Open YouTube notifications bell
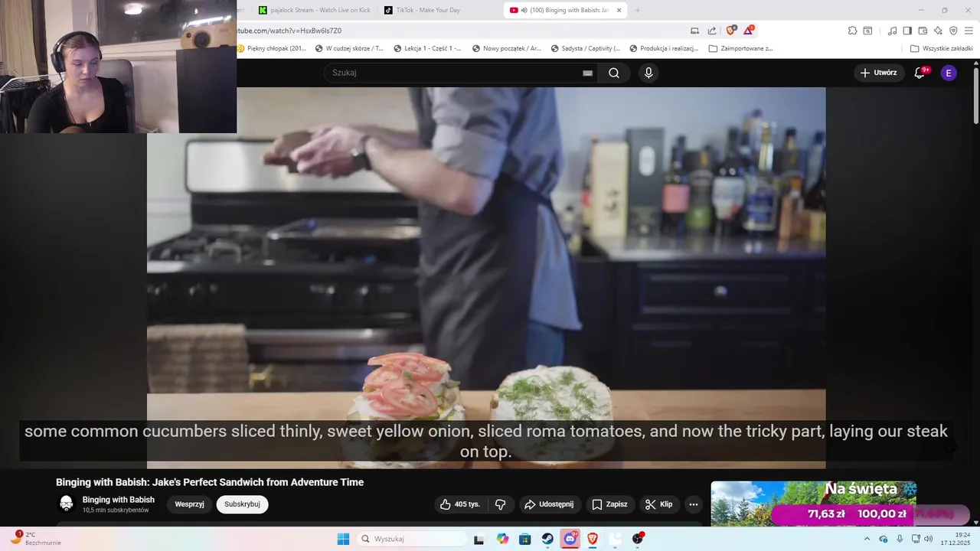This screenshot has height=551, width=980. 920,73
